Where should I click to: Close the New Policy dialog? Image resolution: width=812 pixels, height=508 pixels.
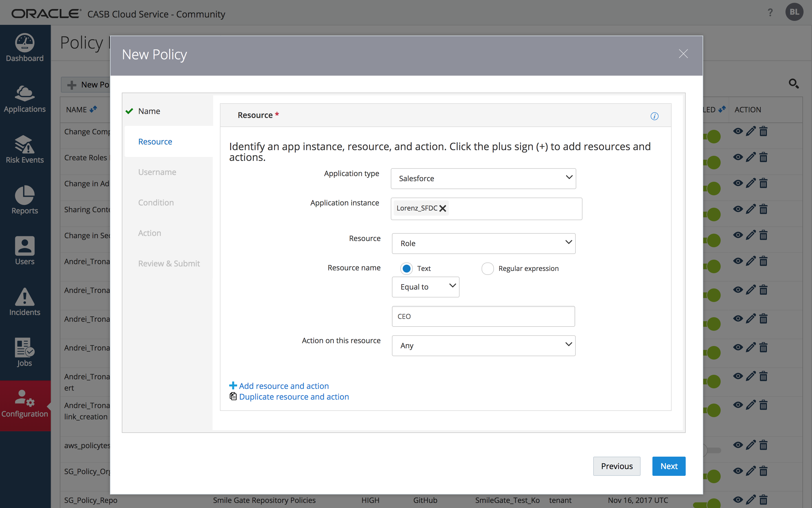tap(683, 54)
